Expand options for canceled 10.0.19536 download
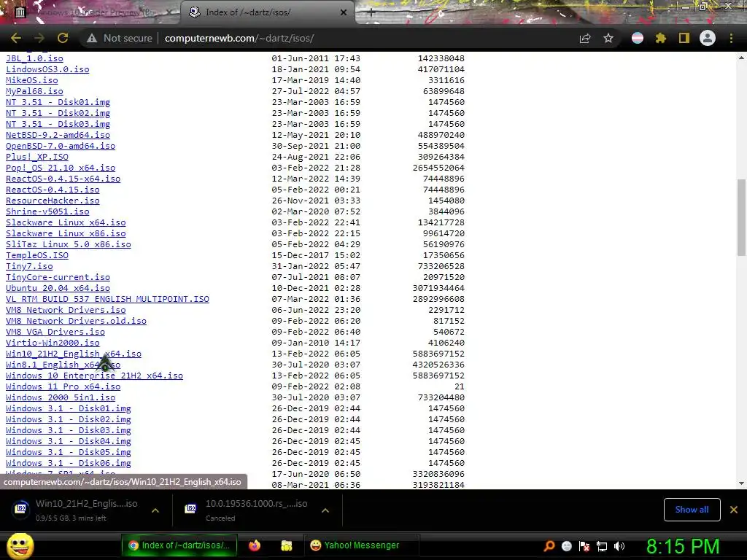The width and height of the screenshot is (747, 560). click(x=325, y=510)
